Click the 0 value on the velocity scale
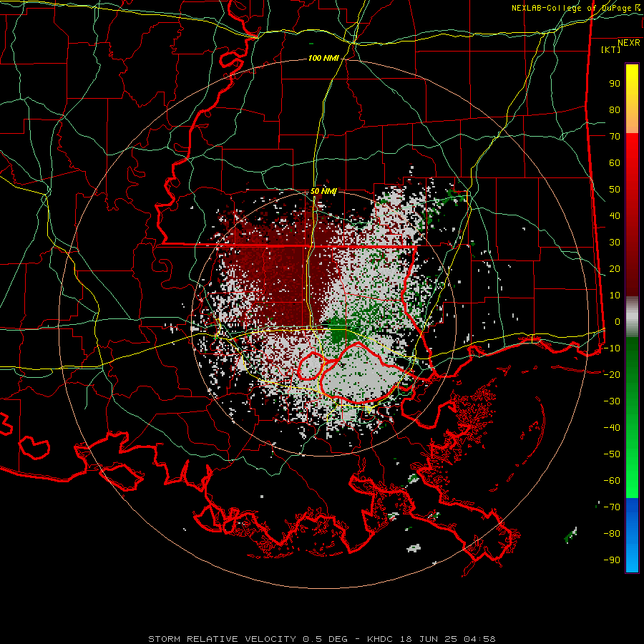This screenshot has height=644, width=644. pyautogui.click(x=618, y=322)
